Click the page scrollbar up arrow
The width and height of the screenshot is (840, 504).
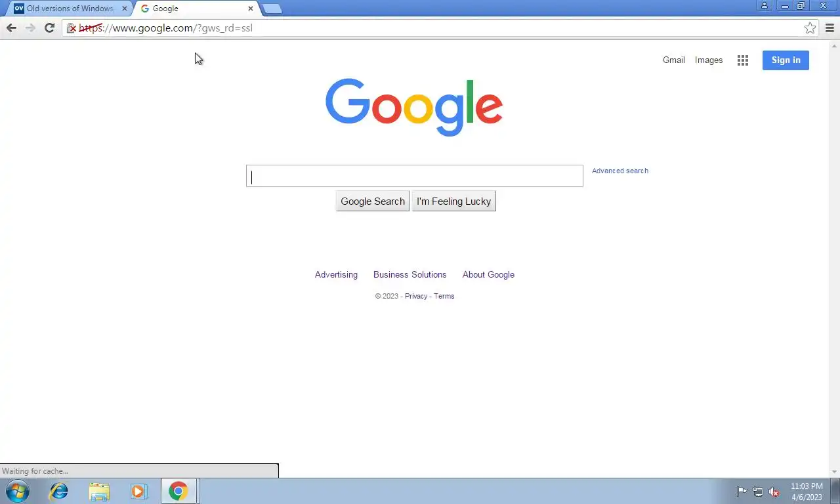[835, 45]
